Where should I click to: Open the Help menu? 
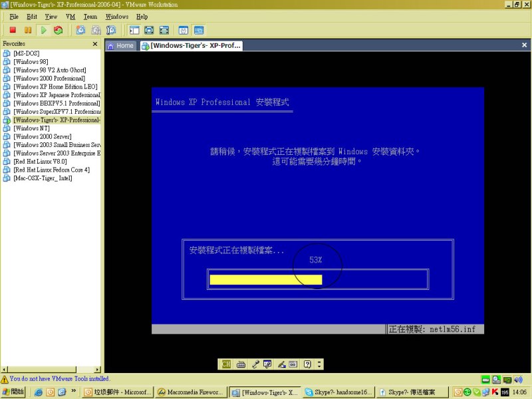[x=142, y=17]
